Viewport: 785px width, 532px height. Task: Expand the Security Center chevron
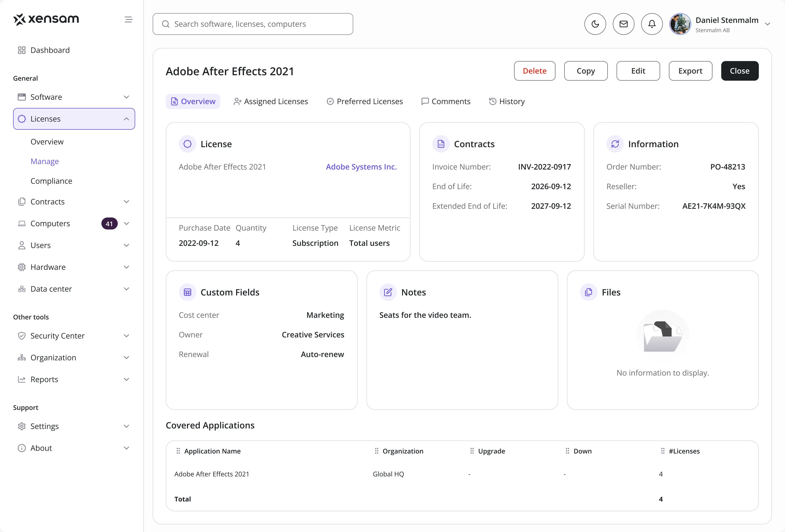pyautogui.click(x=126, y=336)
